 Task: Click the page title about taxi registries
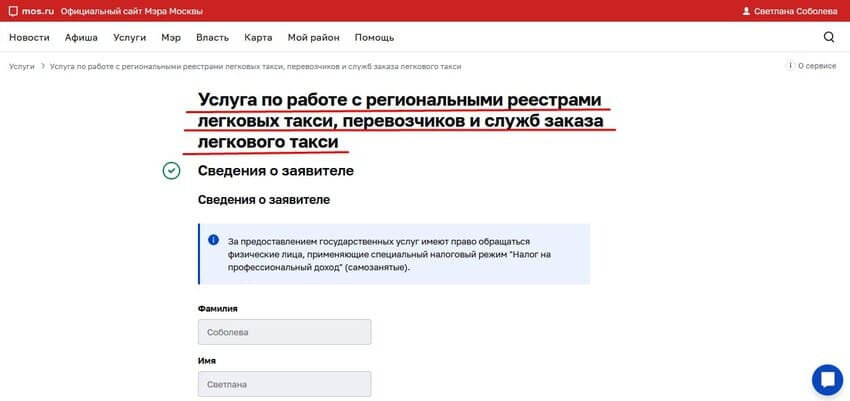pyautogui.click(x=401, y=121)
